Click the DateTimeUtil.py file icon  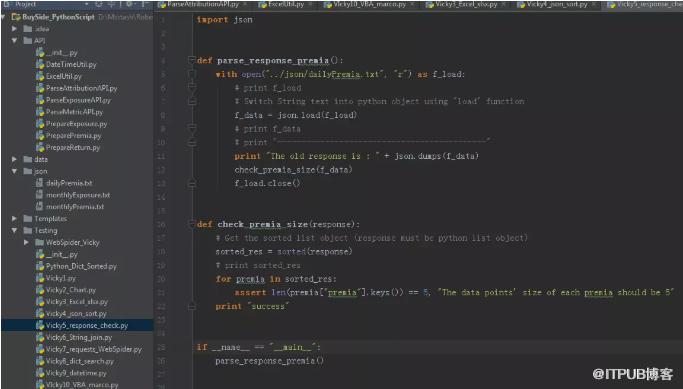point(40,64)
